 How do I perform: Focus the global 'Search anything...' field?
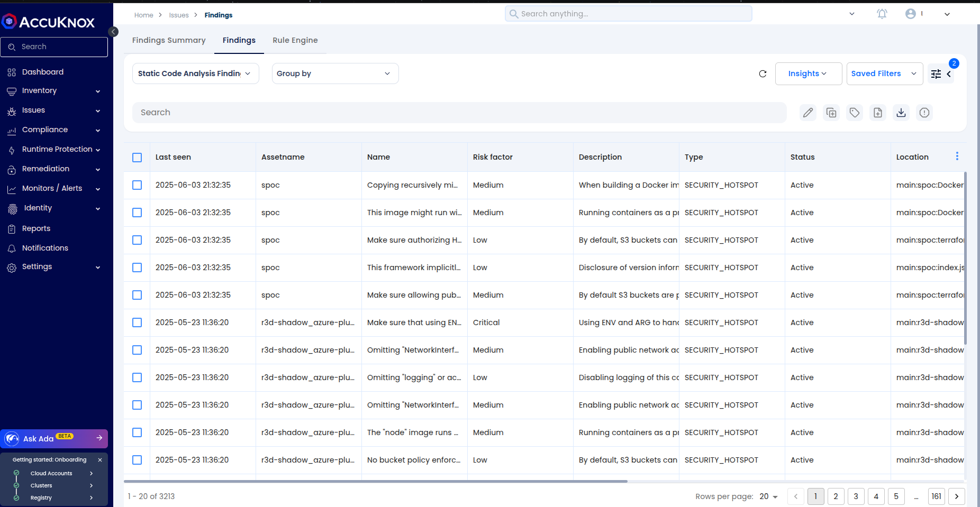(629, 14)
